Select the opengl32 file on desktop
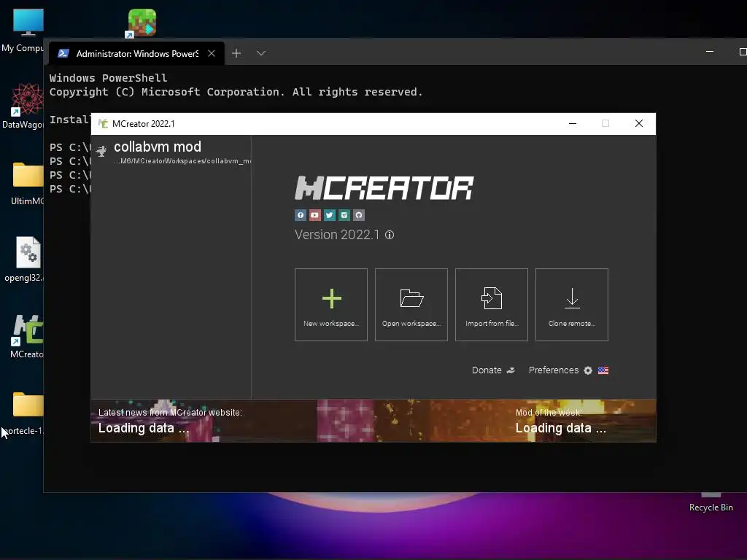This screenshot has width=747, height=560. click(25, 260)
